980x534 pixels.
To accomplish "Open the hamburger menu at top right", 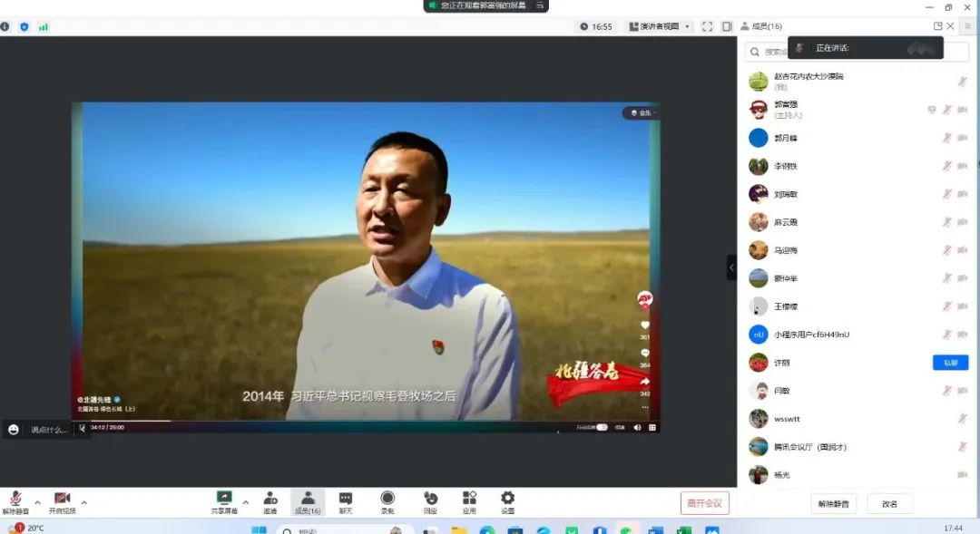I will (968, 26).
